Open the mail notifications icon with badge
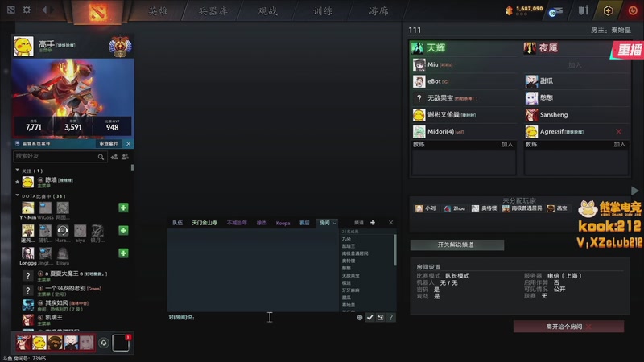The image size is (644, 362). click(555, 11)
